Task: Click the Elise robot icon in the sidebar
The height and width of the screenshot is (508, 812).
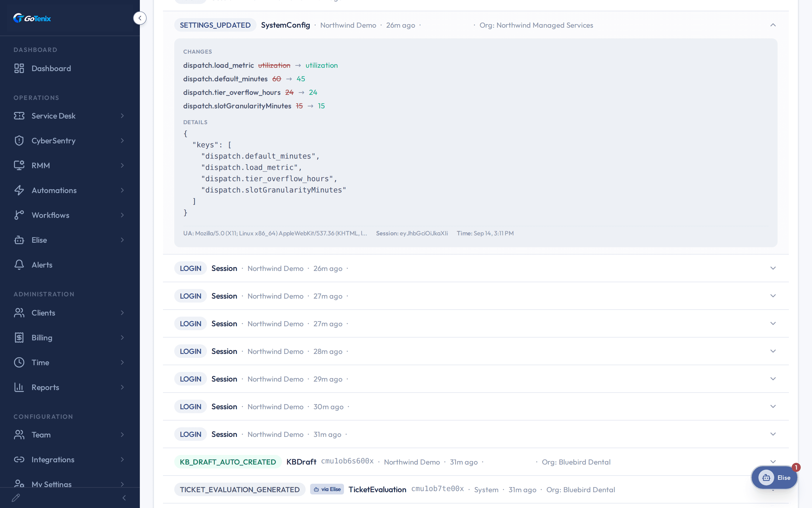Action: pyautogui.click(x=19, y=240)
